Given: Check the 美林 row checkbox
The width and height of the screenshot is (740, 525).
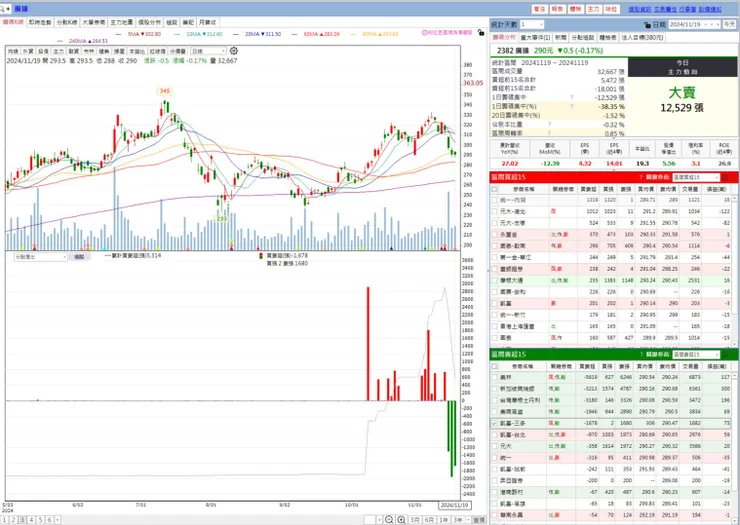Looking at the screenshot, I should coord(494,377).
